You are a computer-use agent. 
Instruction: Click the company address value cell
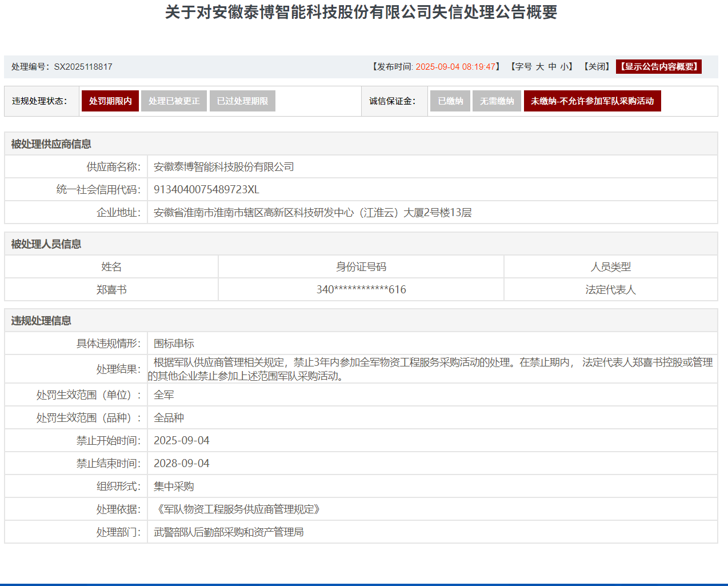pos(432,212)
